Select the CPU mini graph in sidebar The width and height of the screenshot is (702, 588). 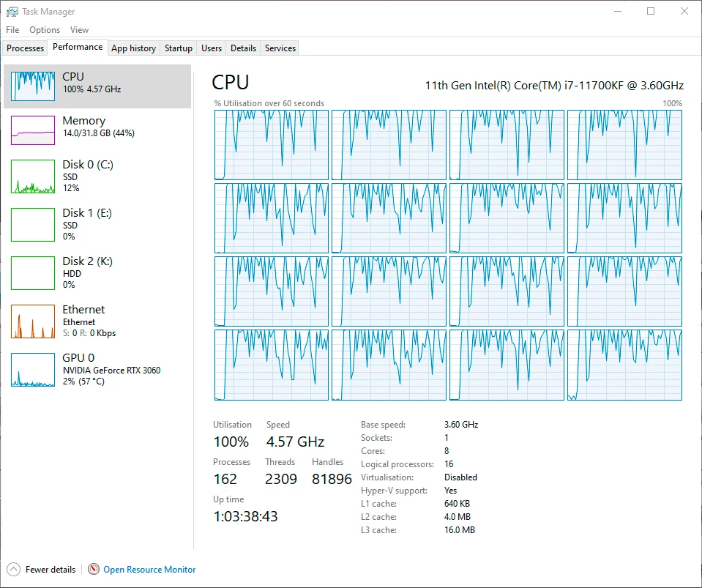pos(33,86)
